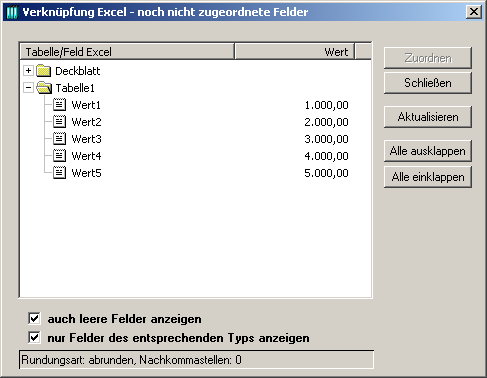Click Alle ausklappen to expand all
Viewport: 487px width, 378px height.
pos(428,151)
